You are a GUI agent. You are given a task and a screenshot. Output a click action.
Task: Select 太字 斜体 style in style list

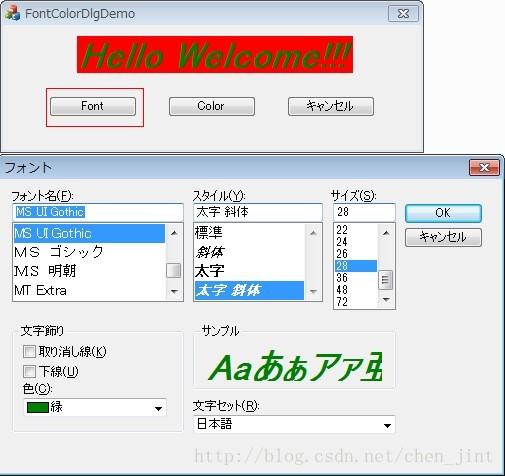pyautogui.click(x=249, y=290)
